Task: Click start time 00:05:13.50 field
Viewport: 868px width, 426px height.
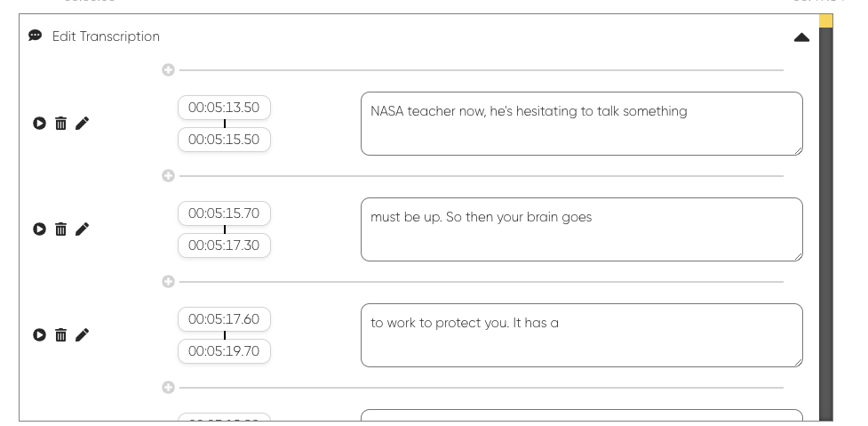Action: (224, 108)
